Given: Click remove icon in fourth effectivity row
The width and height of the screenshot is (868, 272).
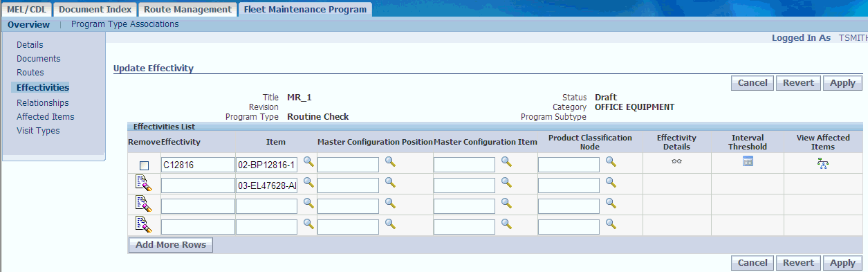Looking at the screenshot, I should (x=142, y=224).
